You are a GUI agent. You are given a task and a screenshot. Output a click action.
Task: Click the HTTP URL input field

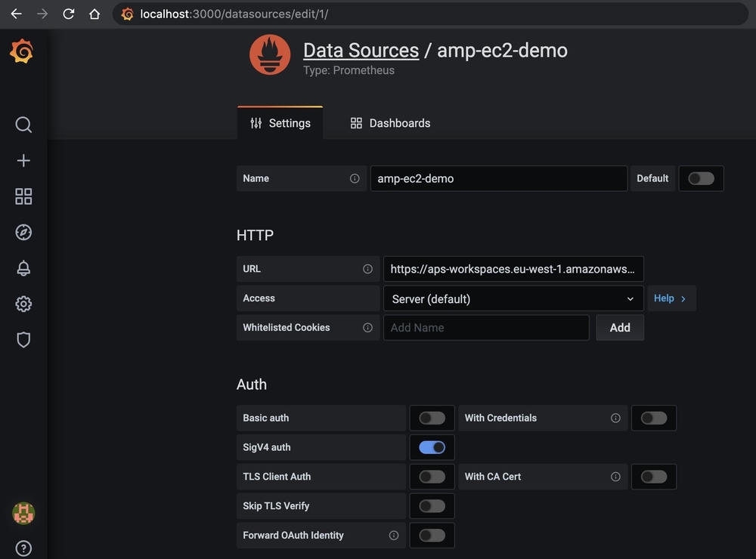coord(513,269)
